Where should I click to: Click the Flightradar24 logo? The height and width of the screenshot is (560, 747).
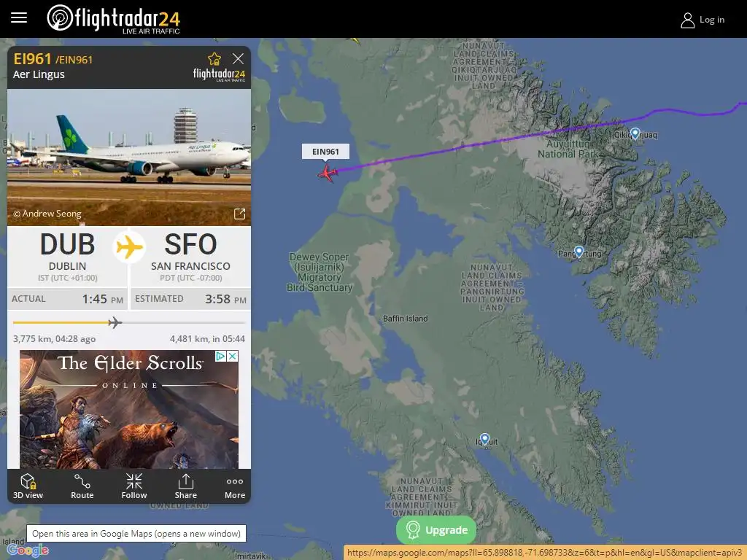click(113, 19)
